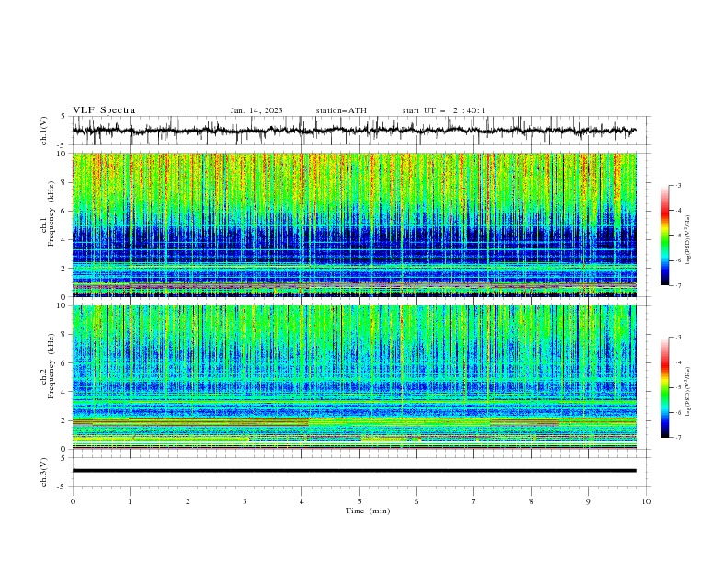Click the 'ch.1(V)' axis label

44,131
